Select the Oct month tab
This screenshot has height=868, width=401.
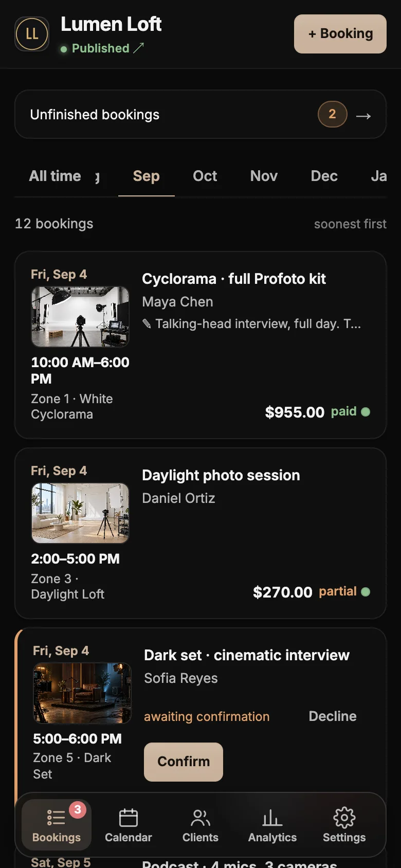[205, 176]
